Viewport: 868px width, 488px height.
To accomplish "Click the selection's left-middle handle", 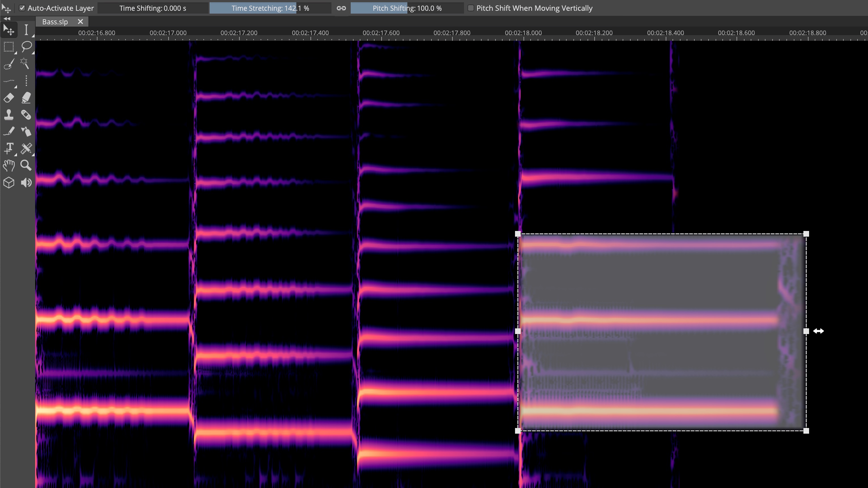I will click(x=518, y=331).
